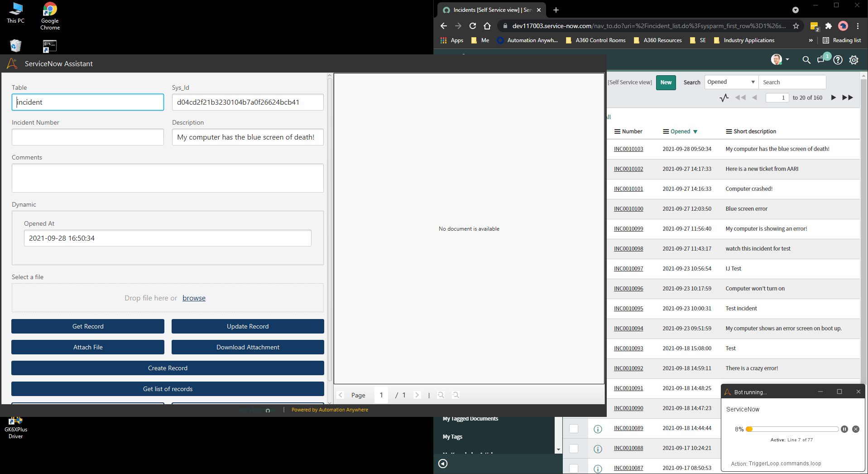
Task: Open Chrome extensions puzzle icon
Action: [829, 26]
